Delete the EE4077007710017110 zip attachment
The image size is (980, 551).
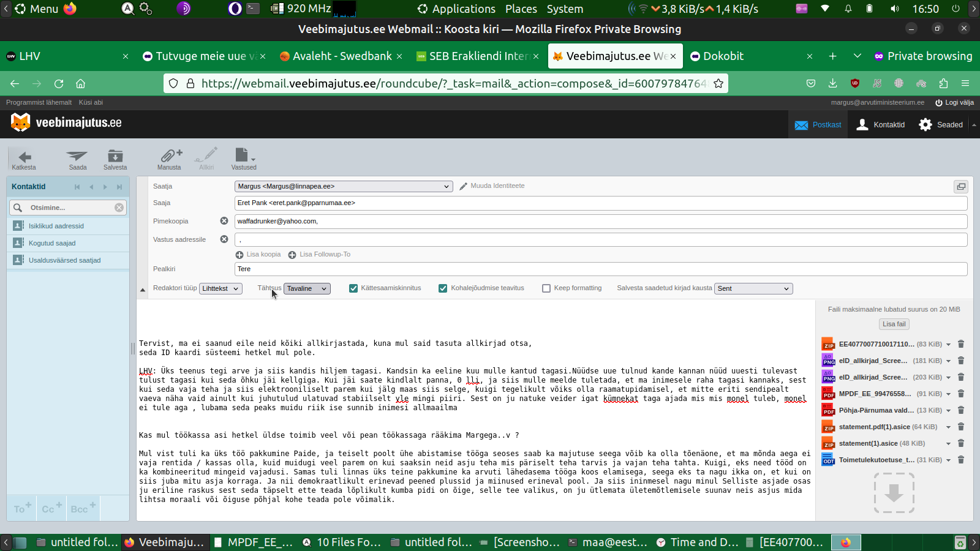tap(961, 344)
